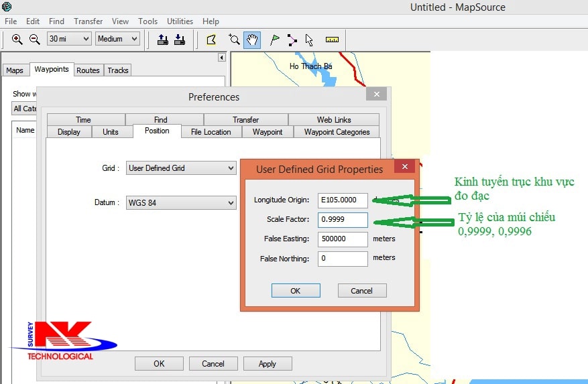Click OK in User Defined Grid Properties
Screen dimensions: 588x384
[x=296, y=291]
